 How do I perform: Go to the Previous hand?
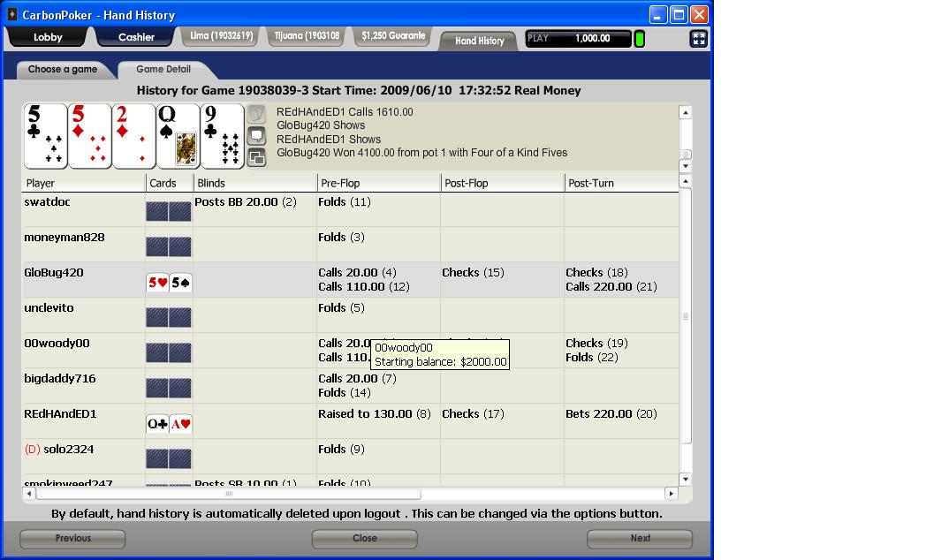tap(72, 538)
